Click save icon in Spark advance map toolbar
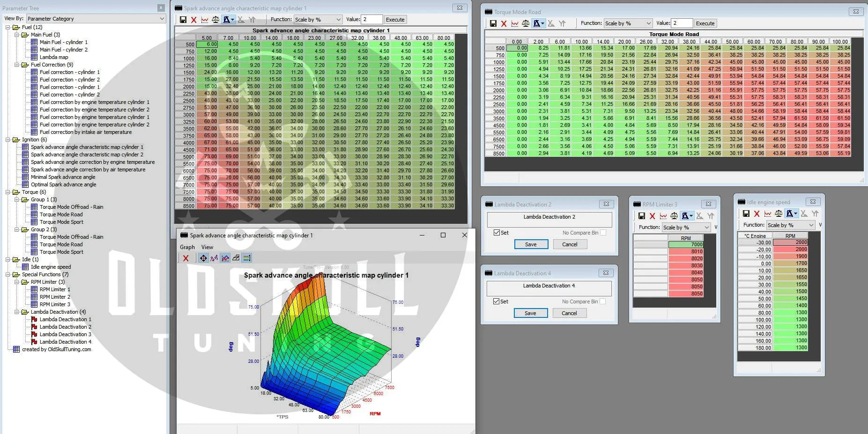868x434 pixels. point(183,20)
